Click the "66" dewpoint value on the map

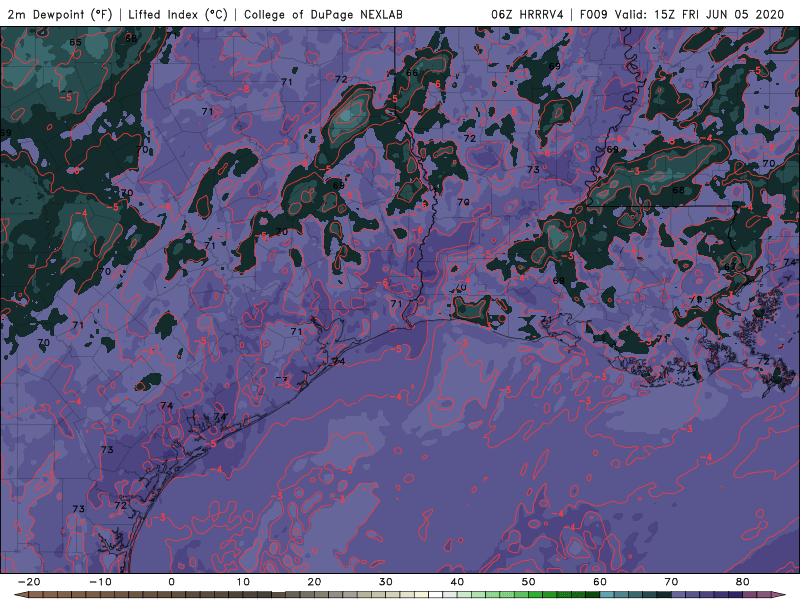click(412, 73)
